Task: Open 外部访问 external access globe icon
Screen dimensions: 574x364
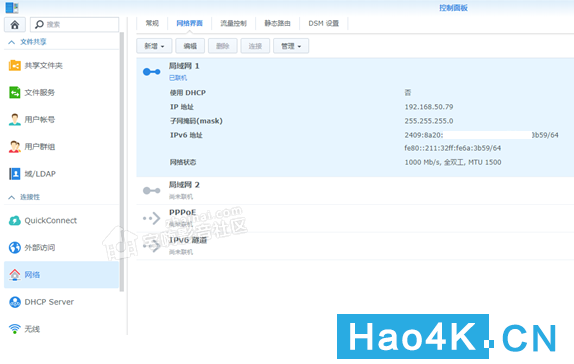Action: 15,248
